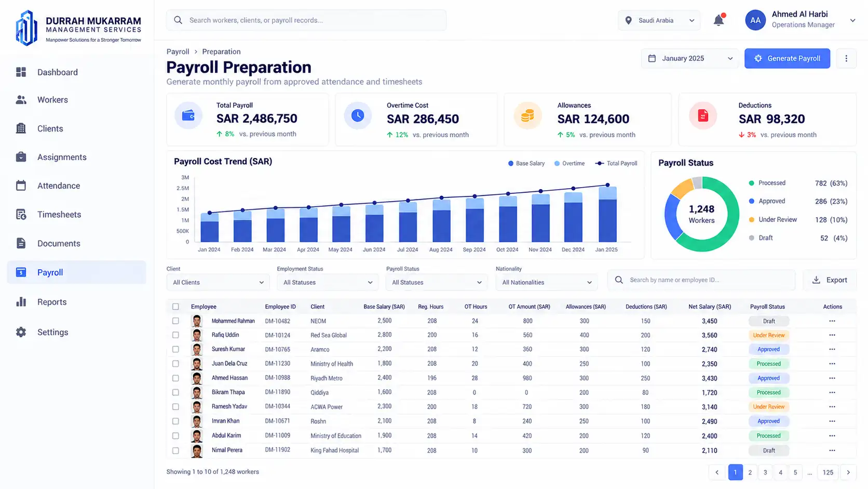
Task: Open the Dashboard icon in sidebar
Action: tap(21, 72)
